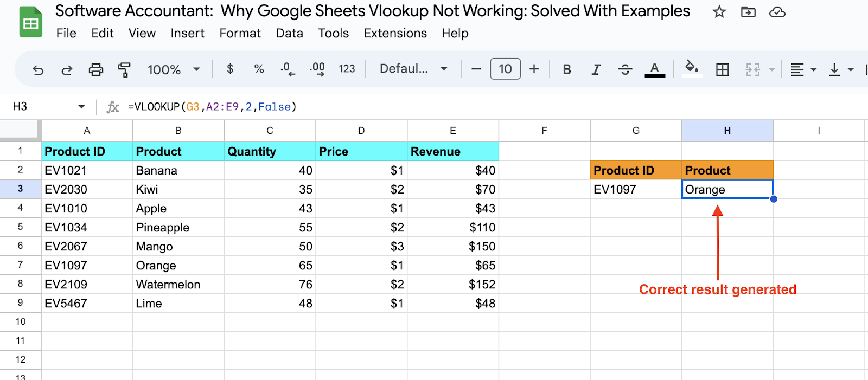Screen dimensions: 868x380
Task: Click the move to folder icon
Action: (x=748, y=12)
